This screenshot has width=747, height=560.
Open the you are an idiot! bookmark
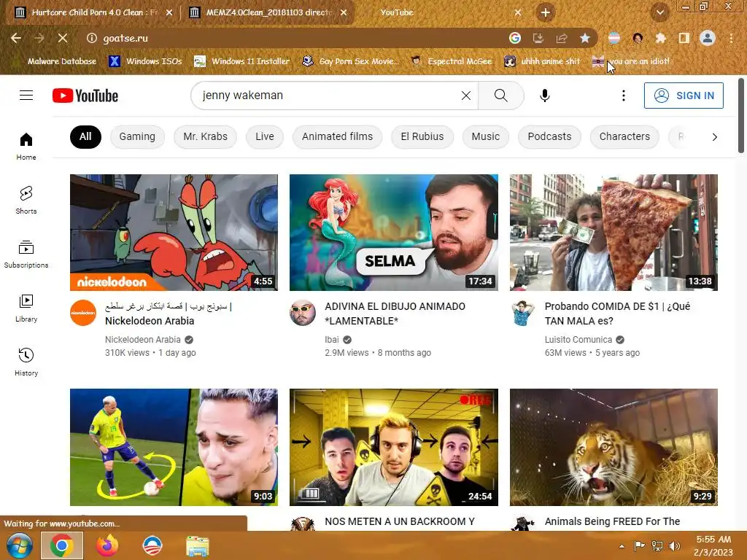[x=631, y=61]
